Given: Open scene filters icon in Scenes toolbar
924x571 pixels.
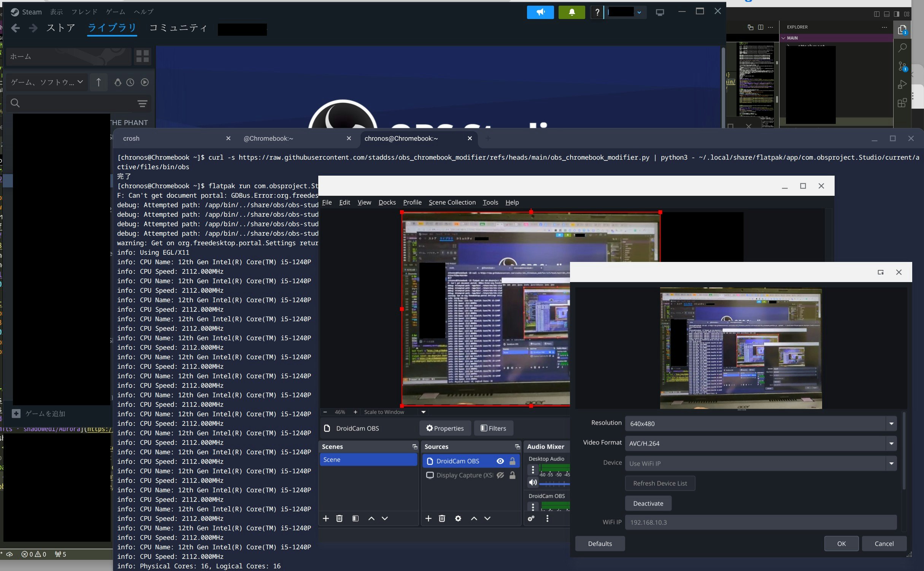Looking at the screenshot, I should tap(355, 519).
